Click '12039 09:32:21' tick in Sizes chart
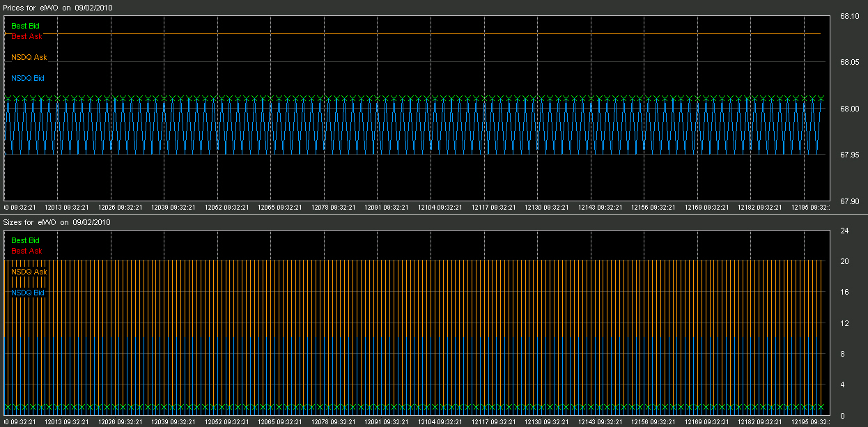This screenshot has width=868, height=427. 174,422
